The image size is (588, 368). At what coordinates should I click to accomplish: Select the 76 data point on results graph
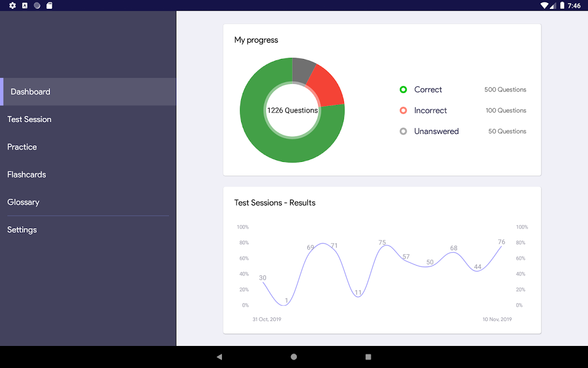tap(501, 245)
